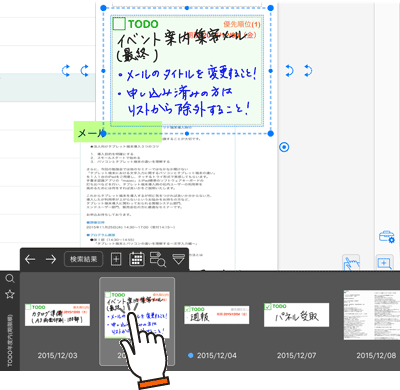This screenshot has height=390, width=400.
Task: Select the finger touch mode icon
Action: tap(351, 263)
